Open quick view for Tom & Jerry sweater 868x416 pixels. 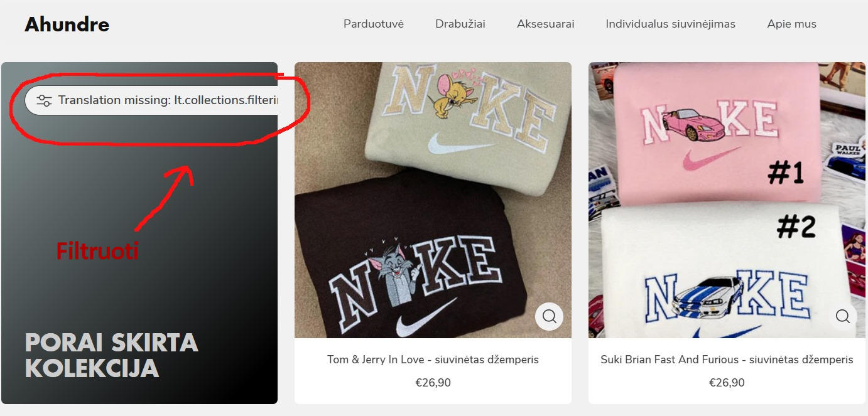tap(549, 316)
